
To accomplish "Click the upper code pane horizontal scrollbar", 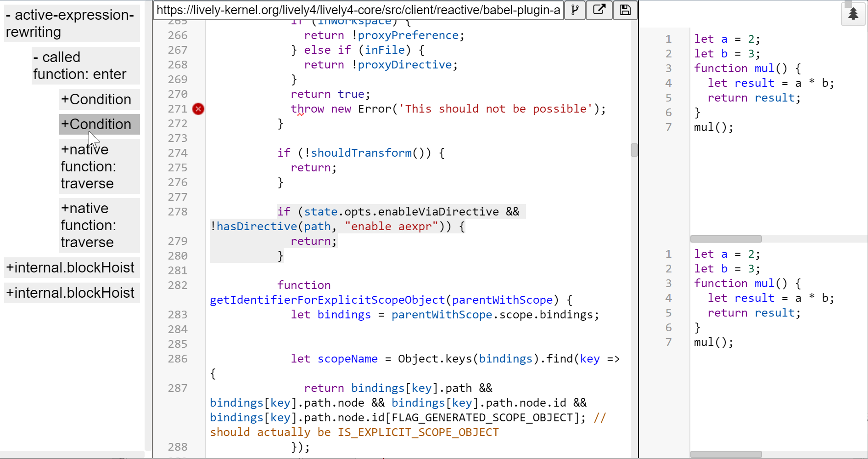I will click(726, 239).
